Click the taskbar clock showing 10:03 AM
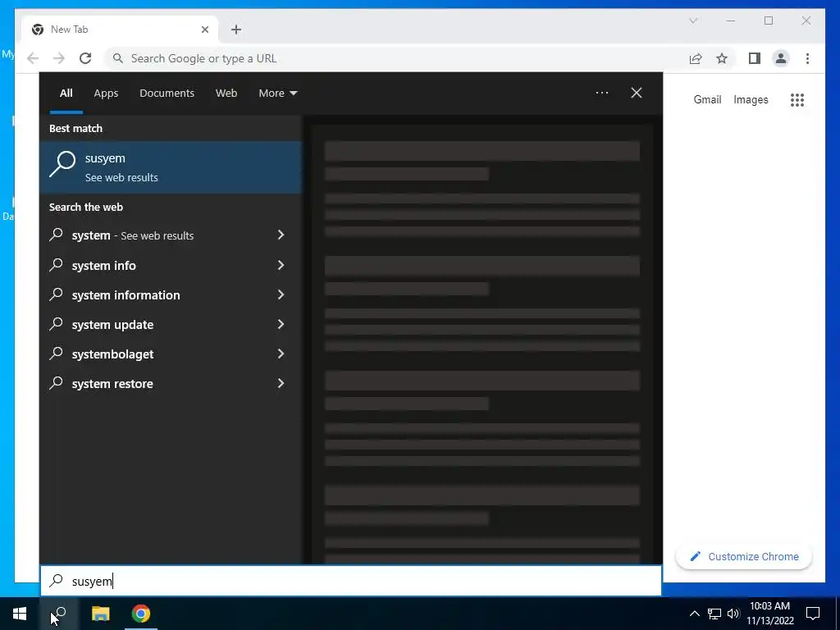The image size is (840, 630). tap(769, 614)
